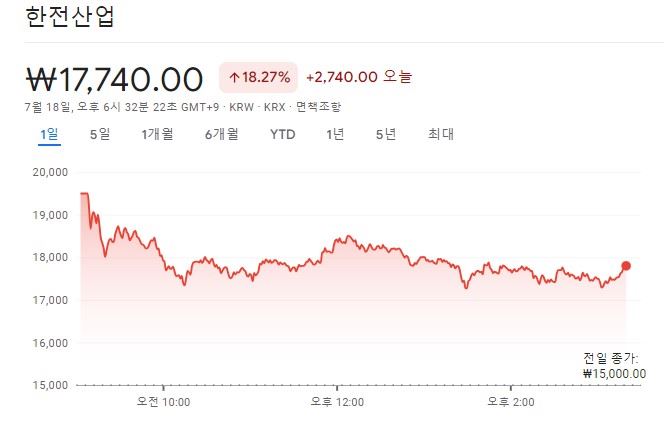Choose the 5년 range tab
The height and width of the screenshot is (424, 664).
[x=386, y=134]
